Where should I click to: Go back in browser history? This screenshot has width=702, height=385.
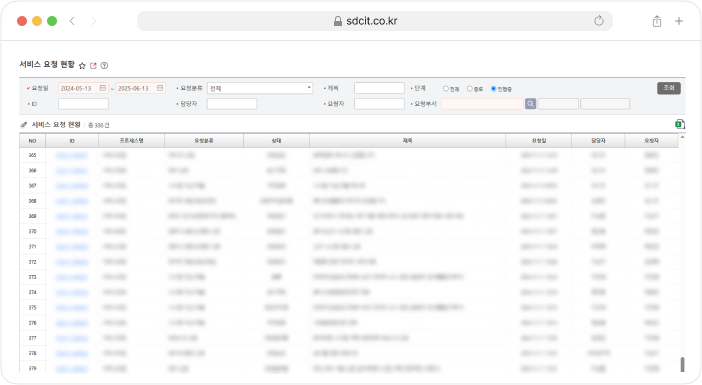(x=72, y=21)
